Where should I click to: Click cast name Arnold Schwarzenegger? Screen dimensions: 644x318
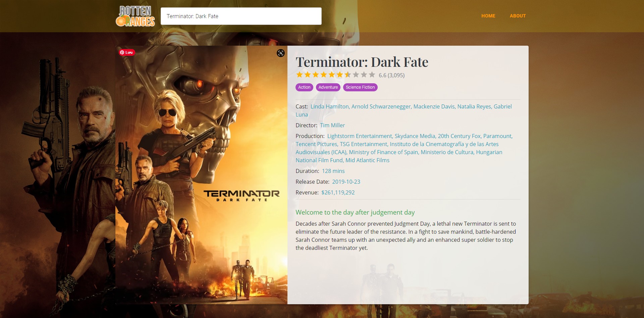click(381, 106)
